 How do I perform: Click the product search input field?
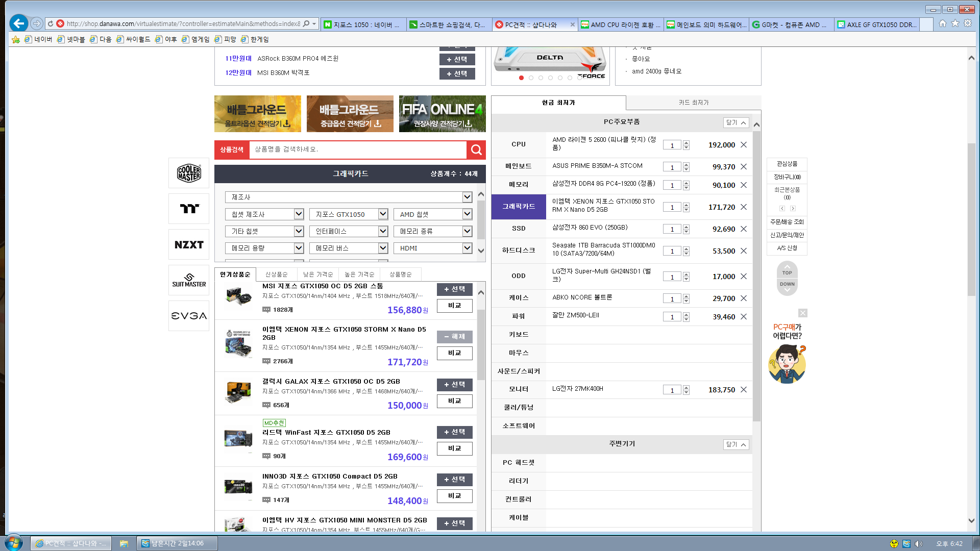pyautogui.click(x=357, y=149)
